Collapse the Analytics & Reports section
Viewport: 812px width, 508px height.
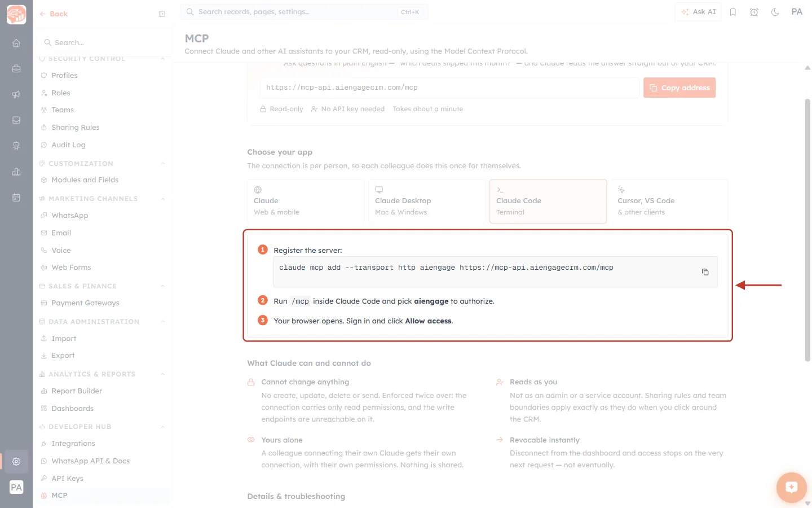click(x=163, y=374)
